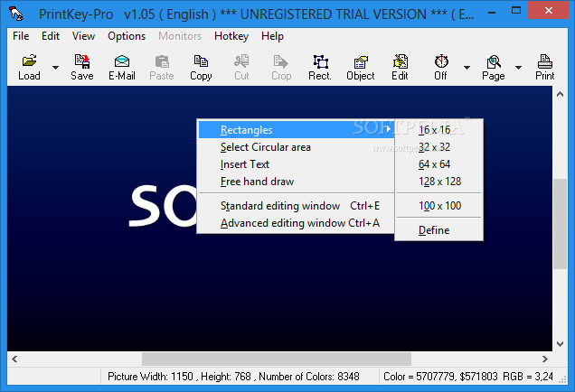Click the Paste toolbar icon

[162, 61]
